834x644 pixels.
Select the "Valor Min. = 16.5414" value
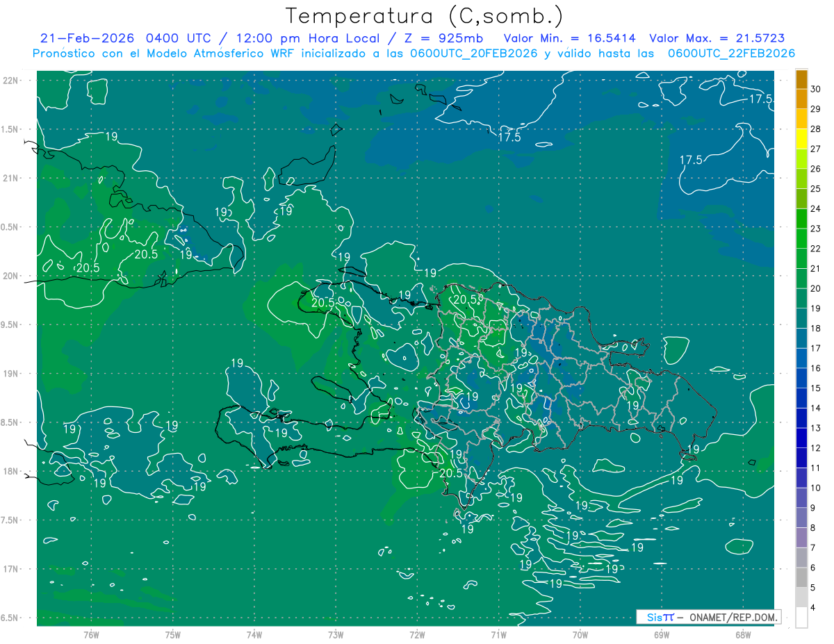click(x=569, y=38)
